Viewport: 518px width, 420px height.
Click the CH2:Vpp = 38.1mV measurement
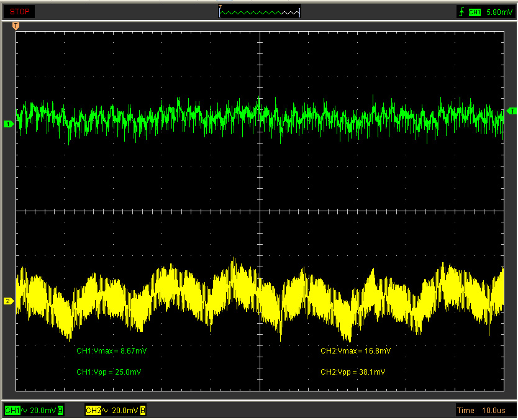[x=353, y=372]
